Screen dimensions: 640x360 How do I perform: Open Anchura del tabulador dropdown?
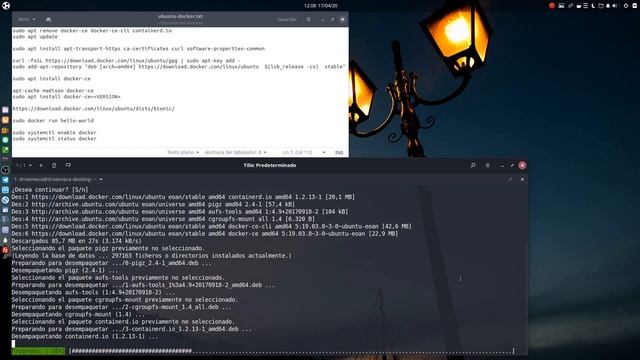(x=236, y=152)
